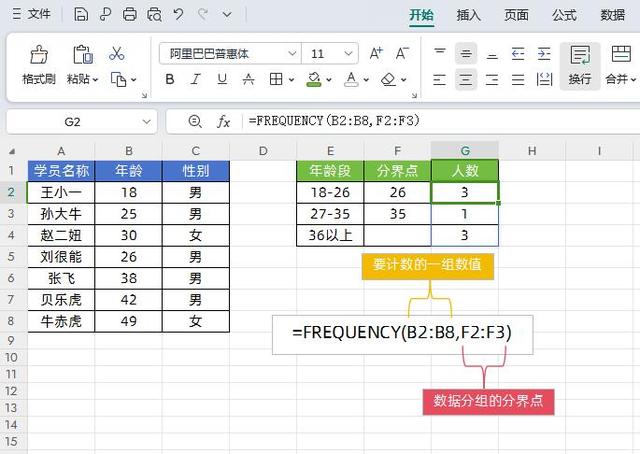
Task: Expand the quick access toolbar chevron
Action: (x=227, y=15)
